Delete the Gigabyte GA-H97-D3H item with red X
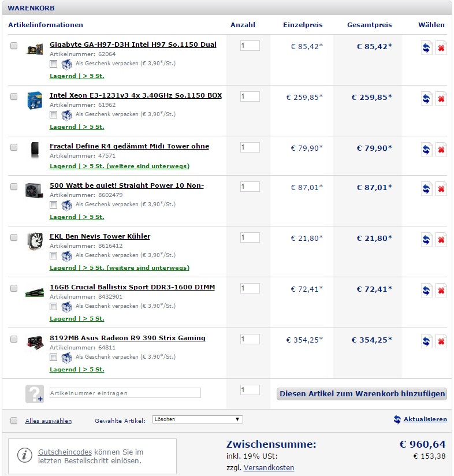The height and width of the screenshot is (476, 454). pyautogui.click(x=441, y=48)
